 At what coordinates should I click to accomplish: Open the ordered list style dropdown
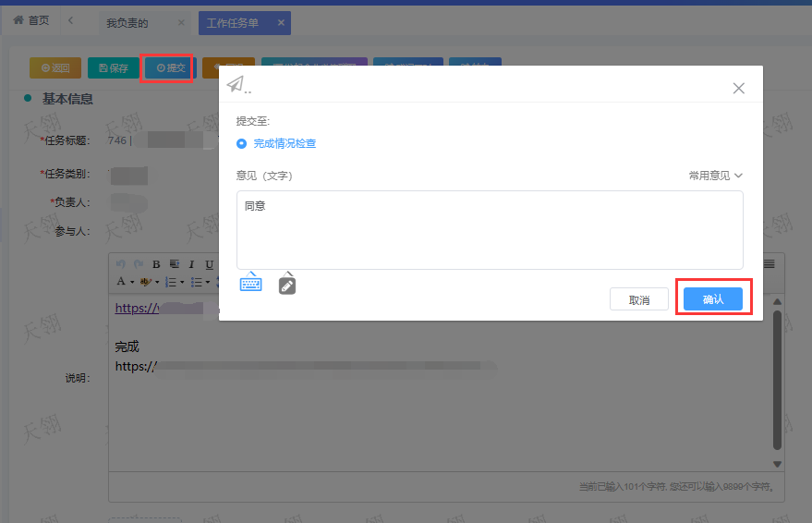(181, 282)
